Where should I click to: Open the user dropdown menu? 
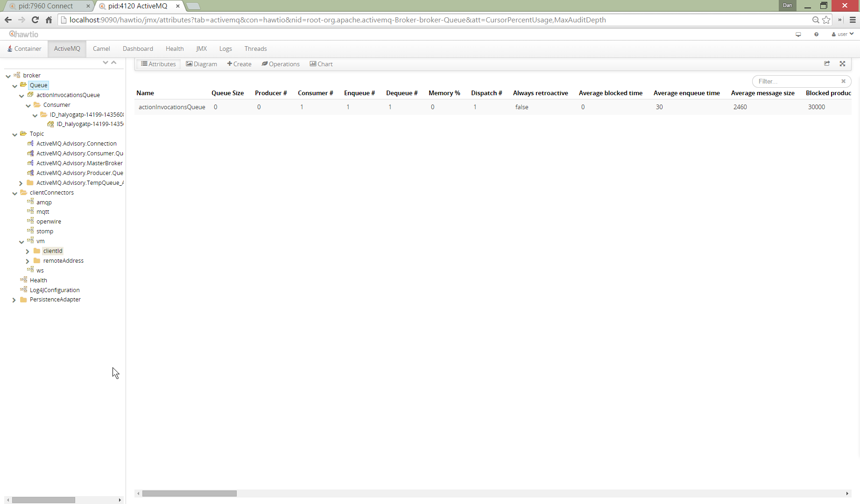tap(842, 34)
